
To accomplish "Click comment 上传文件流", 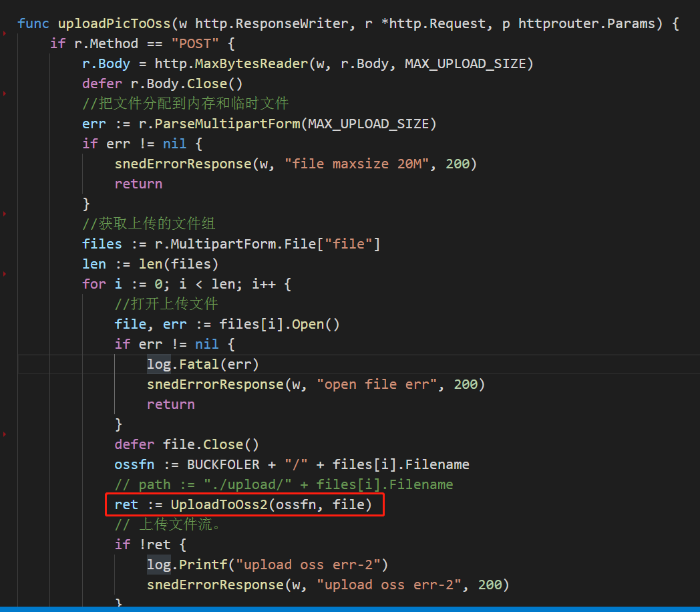I will click(x=168, y=524).
